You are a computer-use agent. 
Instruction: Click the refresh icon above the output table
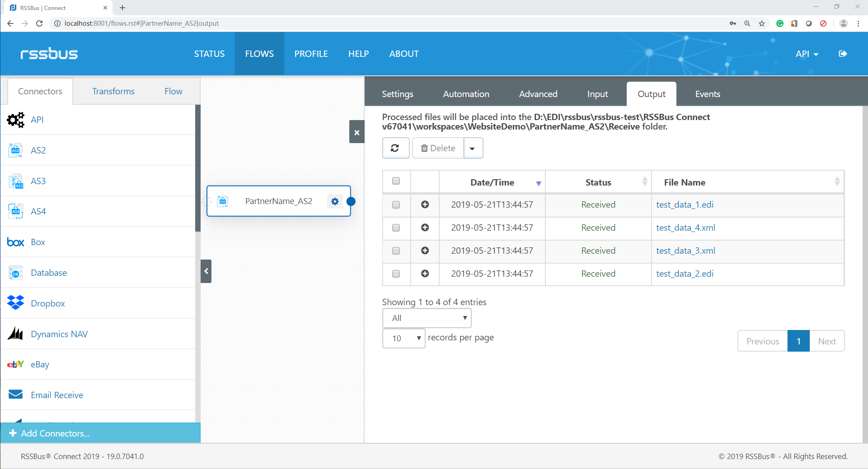pyautogui.click(x=395, y=148)
